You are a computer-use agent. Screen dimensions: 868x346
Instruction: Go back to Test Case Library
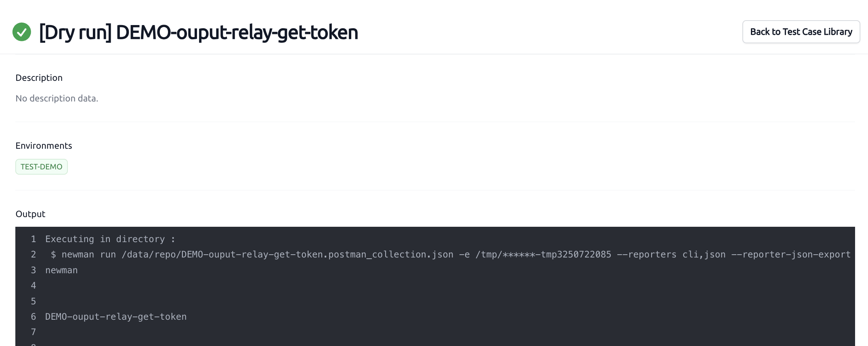click(801, 32)
